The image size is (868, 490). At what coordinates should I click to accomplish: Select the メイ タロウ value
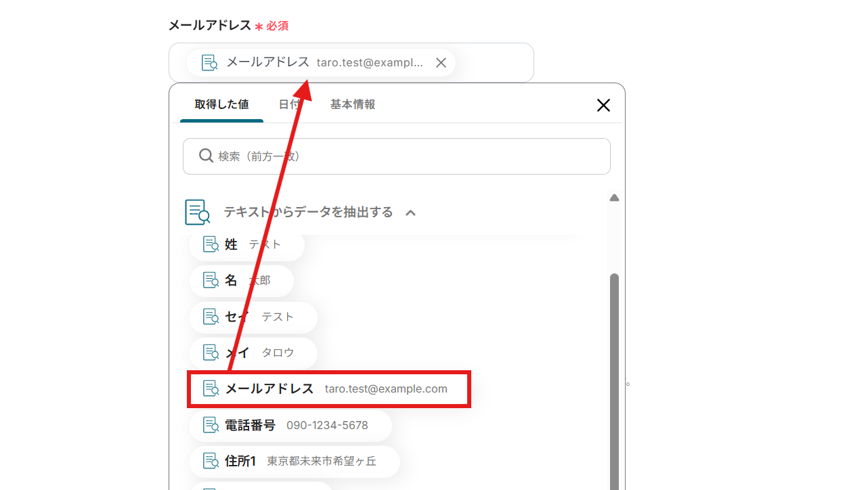pyautogui.click(x=253, y=353)
